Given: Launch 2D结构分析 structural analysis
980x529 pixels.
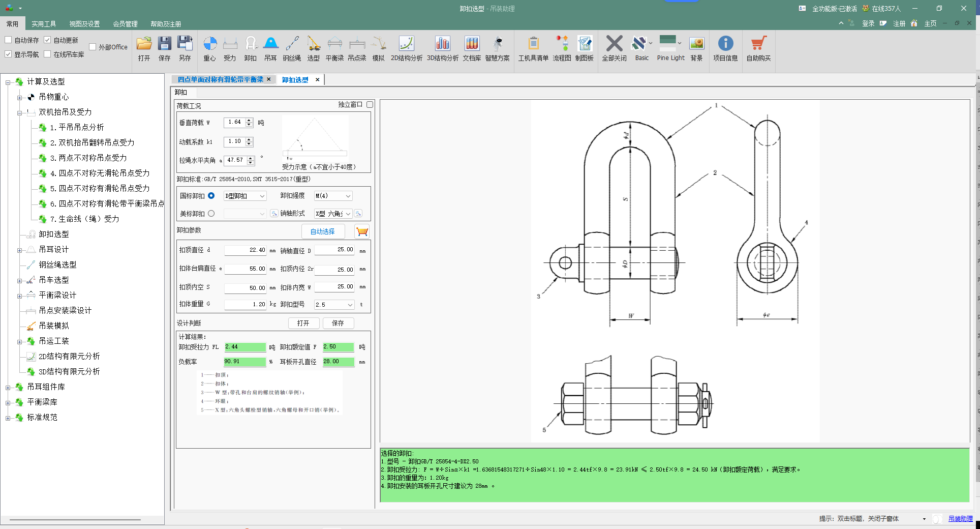Looking at the screenshot, I should (407, 49).
